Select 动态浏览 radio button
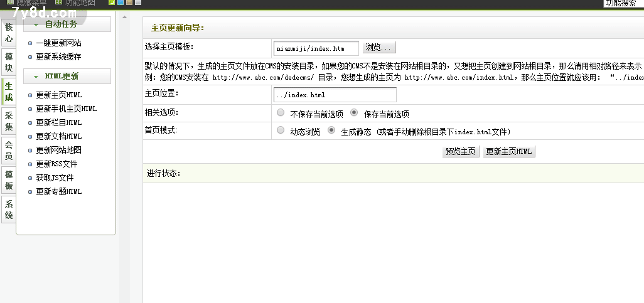Screen dimensions: 644x303 281,130
